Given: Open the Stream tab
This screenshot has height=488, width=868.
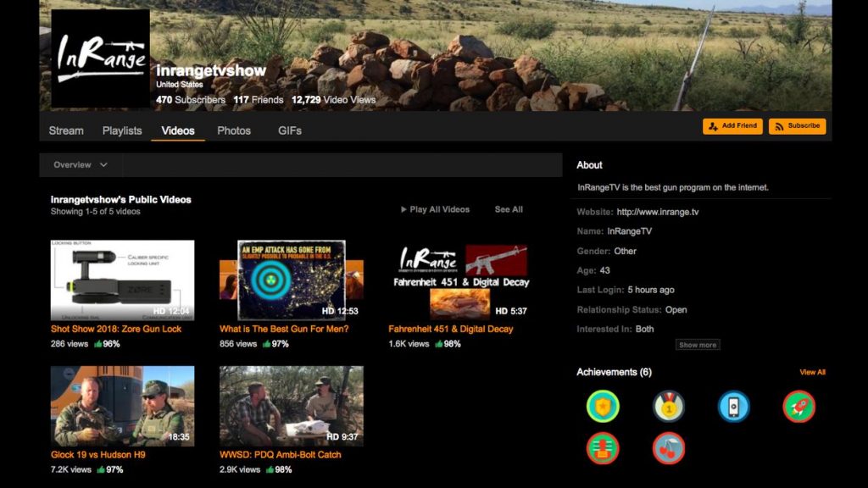Looking at the screenshot, I should point(66,130).
